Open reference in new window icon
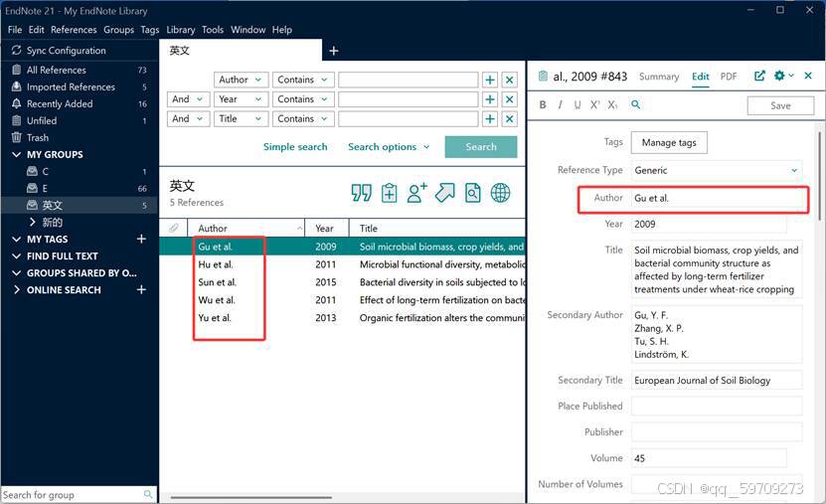826x504 pixels. pyautogui.click(x=759, y=76)
